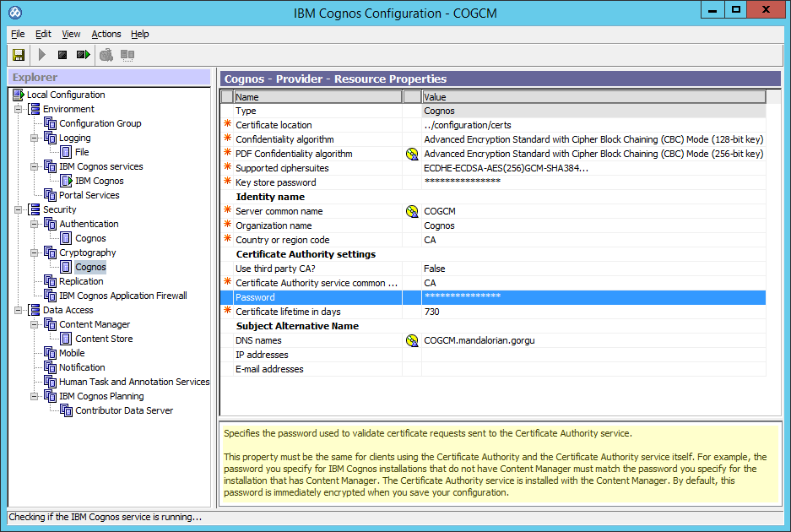Click the Start service play icon
This screenshot has width=791, height=532.
(42, 55)
